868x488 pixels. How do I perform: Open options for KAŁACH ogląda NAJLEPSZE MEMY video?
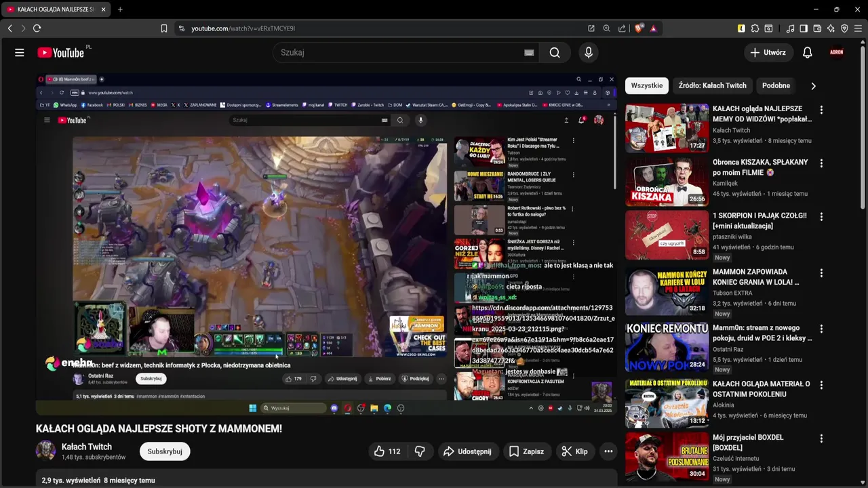821,109
